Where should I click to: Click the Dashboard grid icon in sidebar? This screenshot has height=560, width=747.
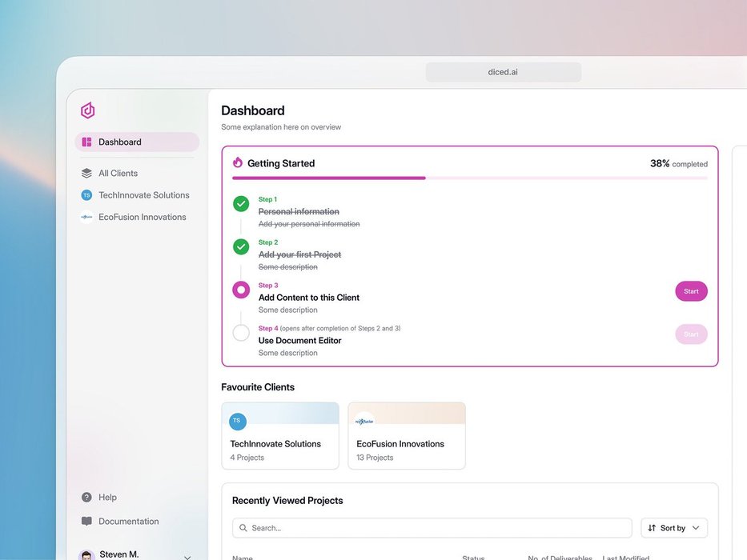86,142
